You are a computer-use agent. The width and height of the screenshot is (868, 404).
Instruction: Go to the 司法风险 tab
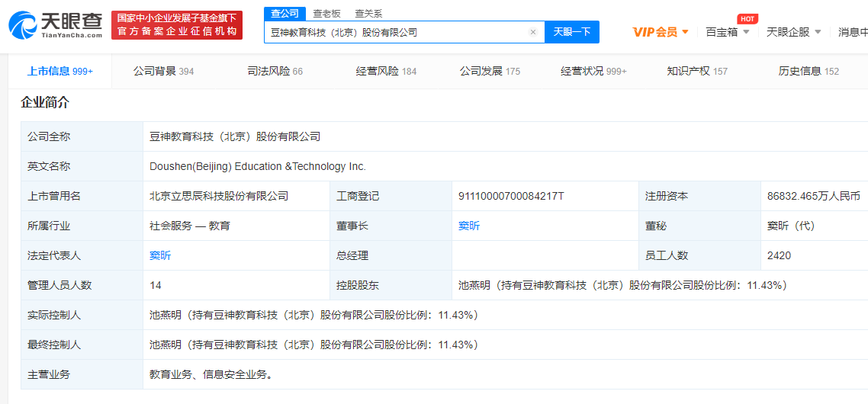tap(275, 71)
